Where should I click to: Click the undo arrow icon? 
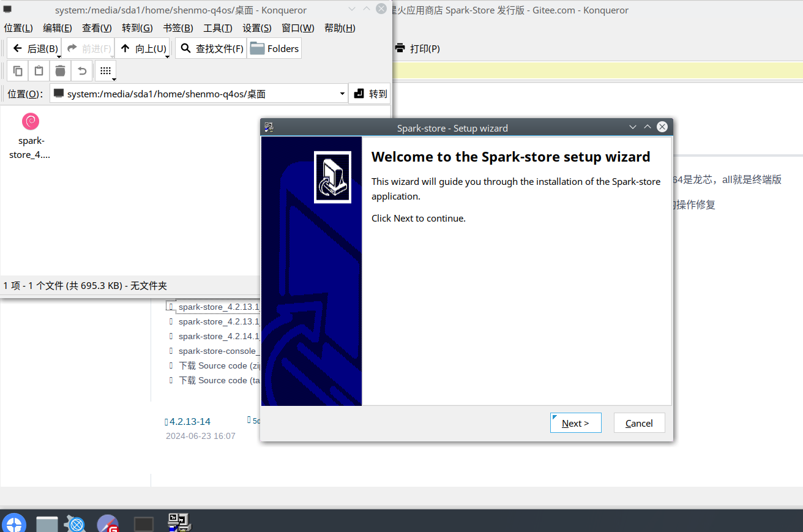[x=82, y=71]
